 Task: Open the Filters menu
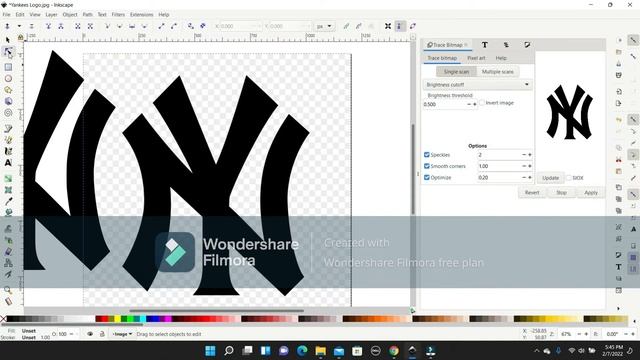pos(118,14)
